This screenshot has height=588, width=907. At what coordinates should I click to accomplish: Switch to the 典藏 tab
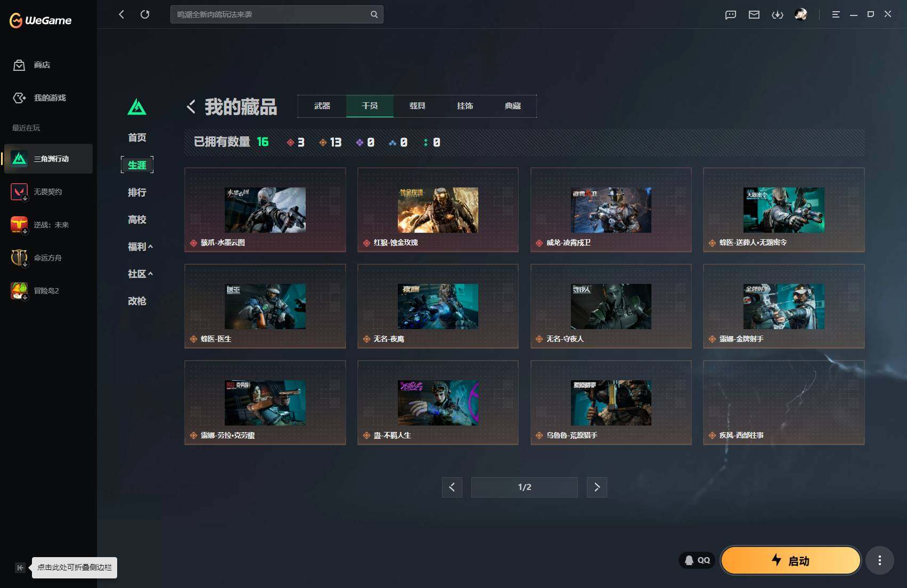coord(513,106)
